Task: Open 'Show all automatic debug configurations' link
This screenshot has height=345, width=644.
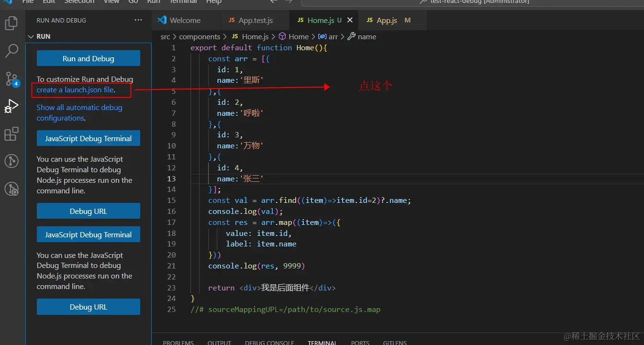Action: (x=79, y=113)
